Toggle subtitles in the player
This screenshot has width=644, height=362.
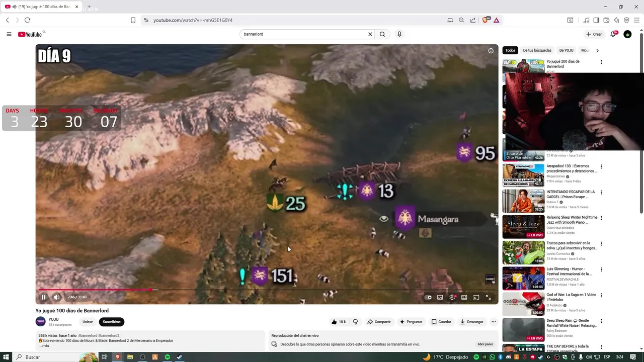[440, 297]
